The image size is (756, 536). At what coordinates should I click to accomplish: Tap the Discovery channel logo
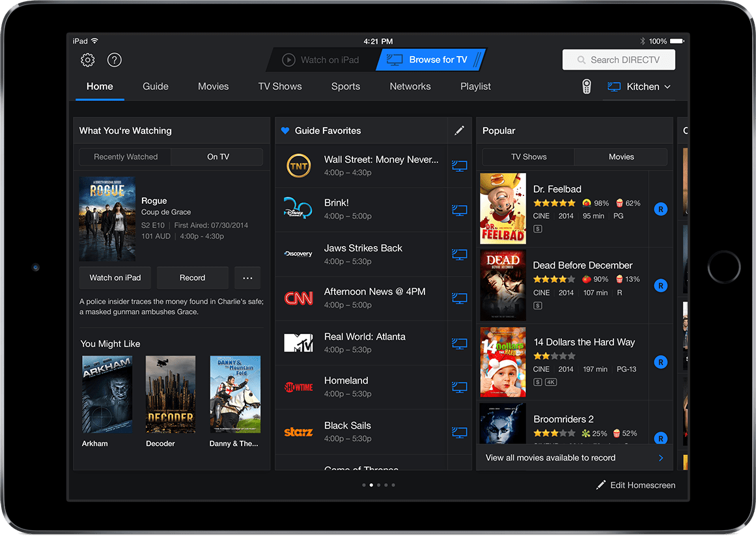click(x=298, y=253)
